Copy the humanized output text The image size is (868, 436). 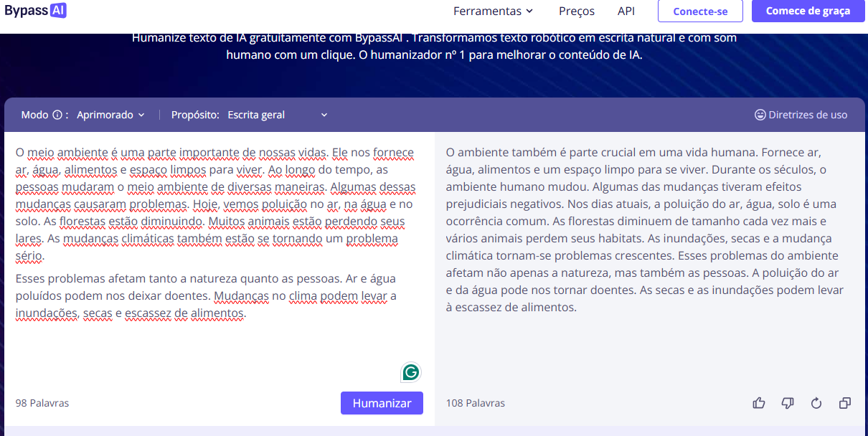pos(845,403)
